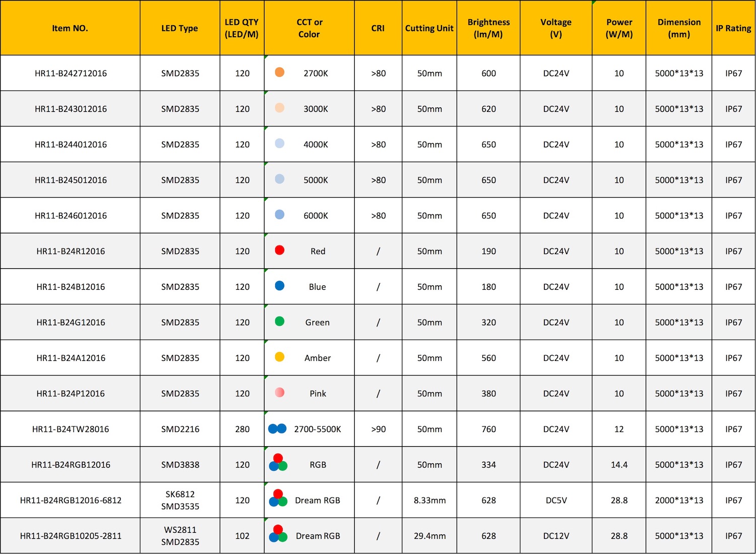Select the IP Rating header cell
The height and width of the screenshot is (554, 756).
coord(733,28)
